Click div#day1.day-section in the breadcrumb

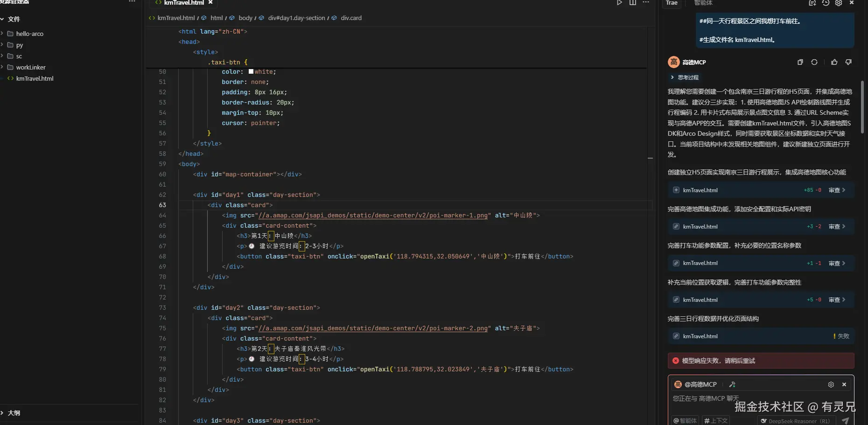296,18
